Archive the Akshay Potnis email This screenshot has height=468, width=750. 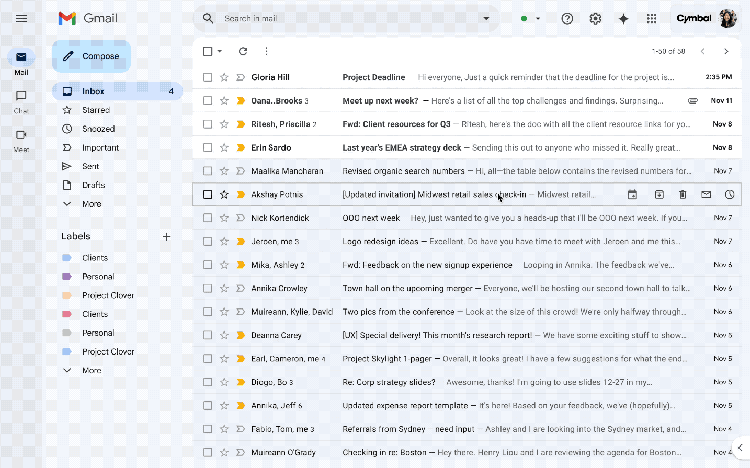click(x=659, y=194)
